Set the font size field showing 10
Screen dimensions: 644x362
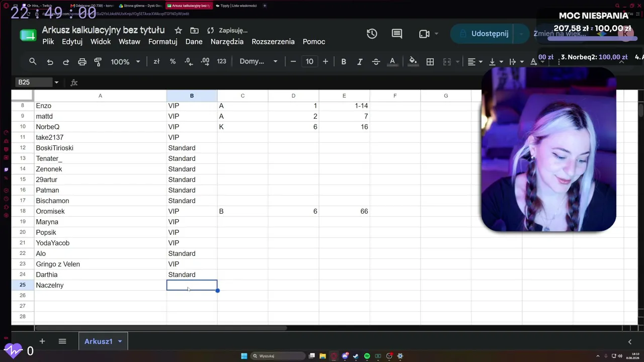pos(309,61)
